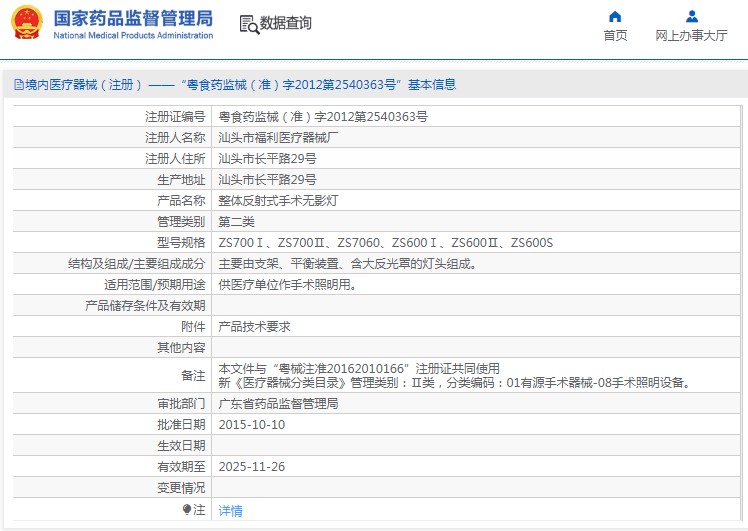Image resolution: width=748 pixels, height=531 pixels.
Task: Select 适用范围/预期用途 label
Action: point(155,285)
